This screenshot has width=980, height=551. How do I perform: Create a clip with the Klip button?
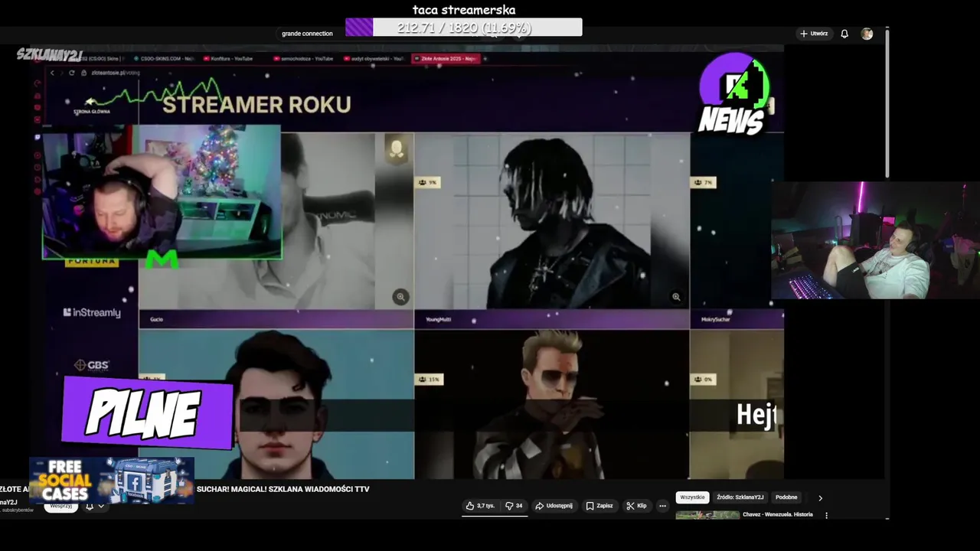pos(636,506)
